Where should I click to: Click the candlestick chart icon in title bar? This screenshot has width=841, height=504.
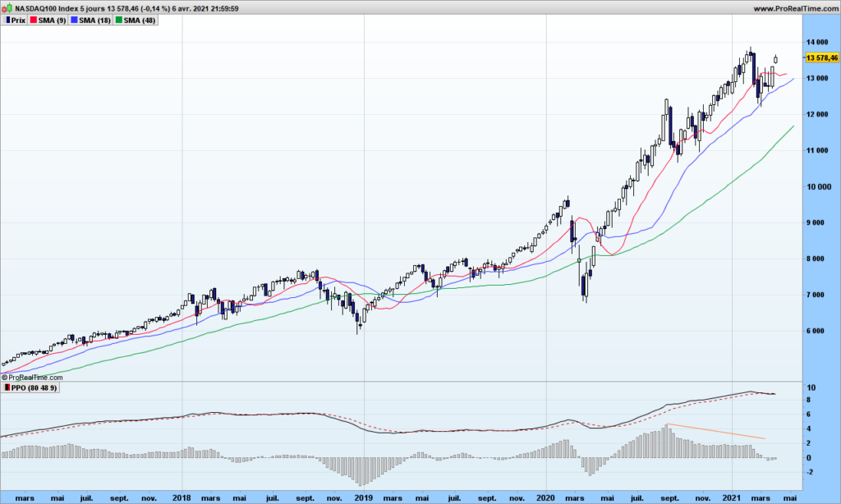click(7, 8)
